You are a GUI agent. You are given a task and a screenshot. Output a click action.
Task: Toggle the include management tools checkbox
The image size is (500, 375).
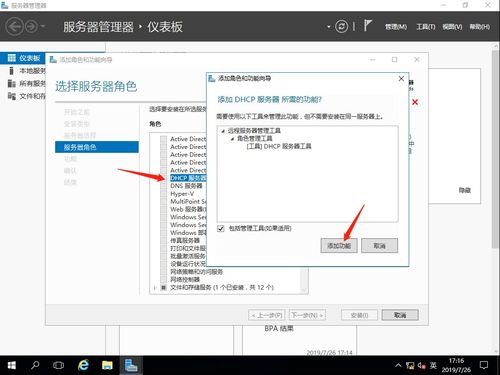click(x=221, y=229)
